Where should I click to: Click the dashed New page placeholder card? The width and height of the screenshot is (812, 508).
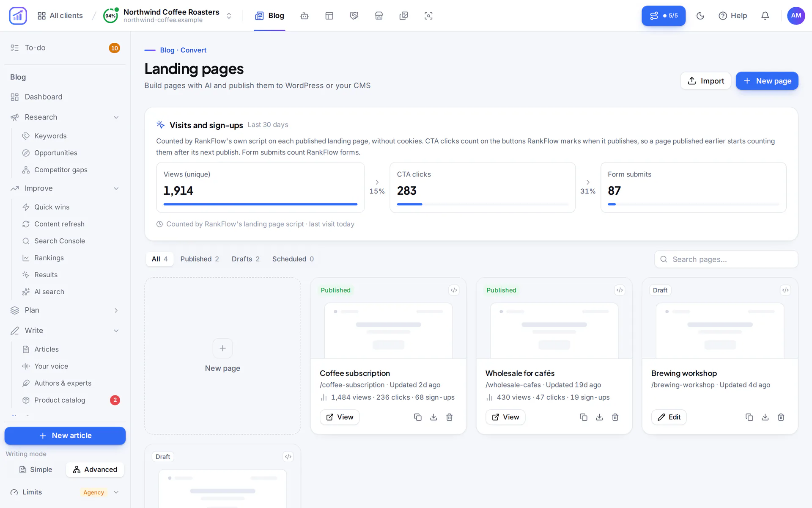coord(223,356)
